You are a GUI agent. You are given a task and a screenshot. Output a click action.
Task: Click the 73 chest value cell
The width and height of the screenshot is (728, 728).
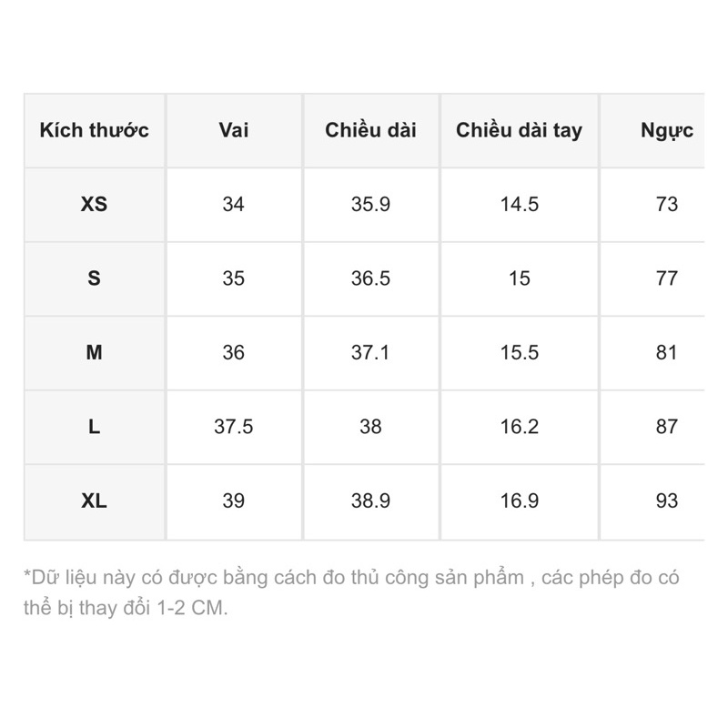point(666,205)
